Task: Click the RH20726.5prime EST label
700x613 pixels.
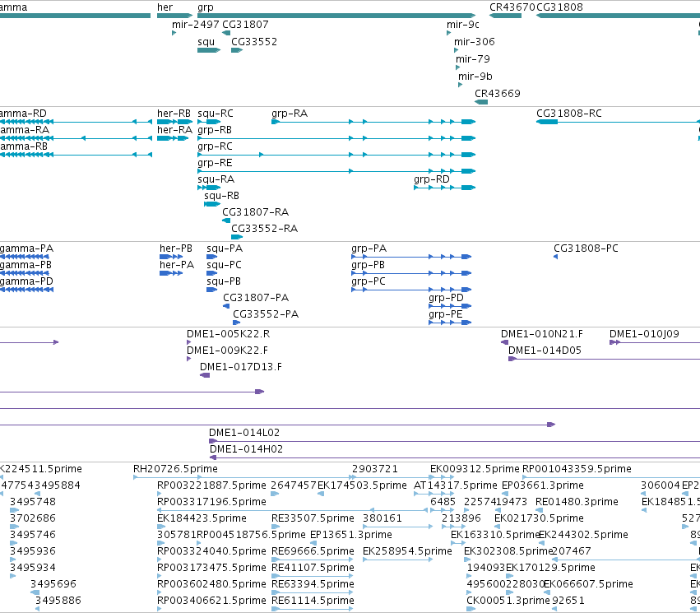Action: click(175, 469)
